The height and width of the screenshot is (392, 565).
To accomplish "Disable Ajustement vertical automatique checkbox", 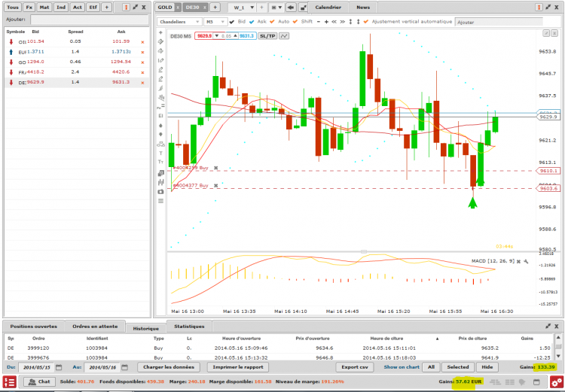I will pyautogui.click(x=366, y=22).
